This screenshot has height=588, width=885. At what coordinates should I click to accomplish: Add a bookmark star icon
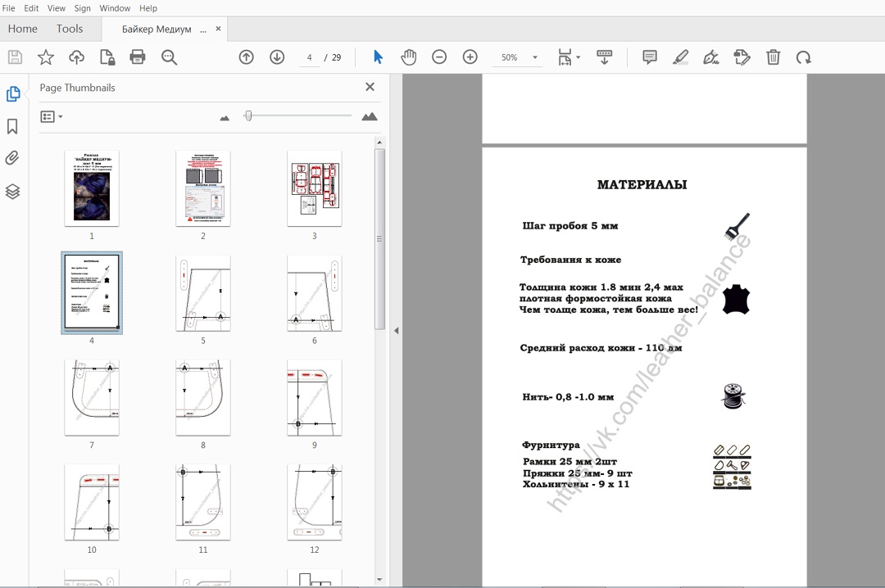(46, 57)
